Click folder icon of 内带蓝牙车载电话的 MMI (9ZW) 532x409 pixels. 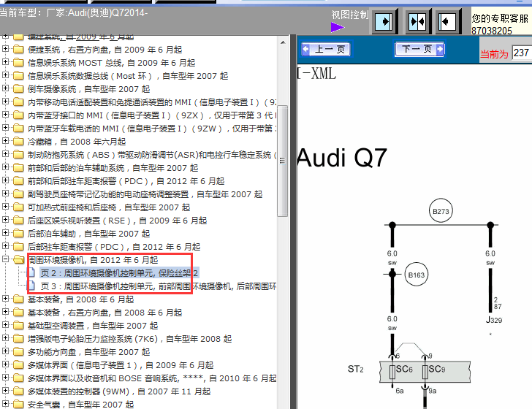18,129
